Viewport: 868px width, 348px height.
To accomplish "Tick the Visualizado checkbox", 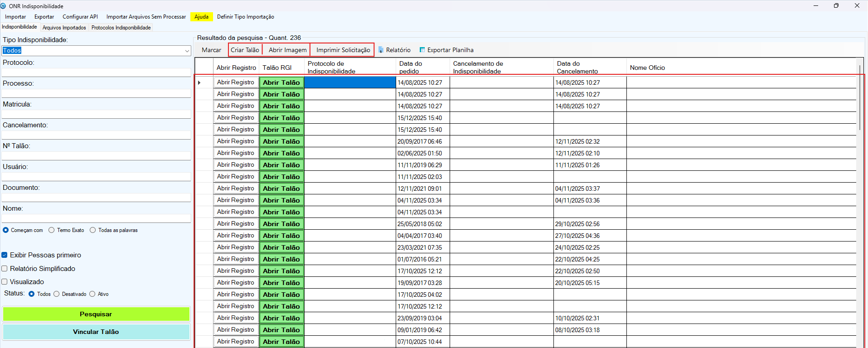I will click(x=5, y=282).
